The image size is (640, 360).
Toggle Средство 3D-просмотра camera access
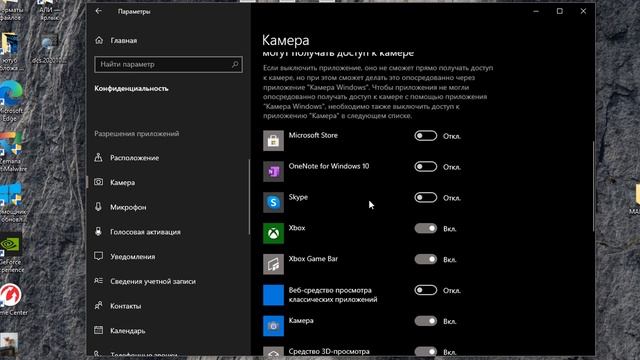[x=426, y=351]
